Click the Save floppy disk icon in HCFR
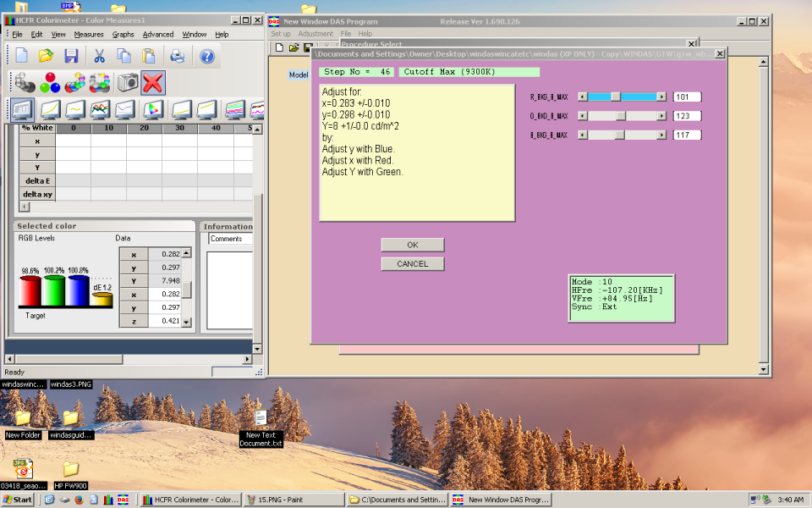The height and width of the screenshot is (508, 812). 72,56
